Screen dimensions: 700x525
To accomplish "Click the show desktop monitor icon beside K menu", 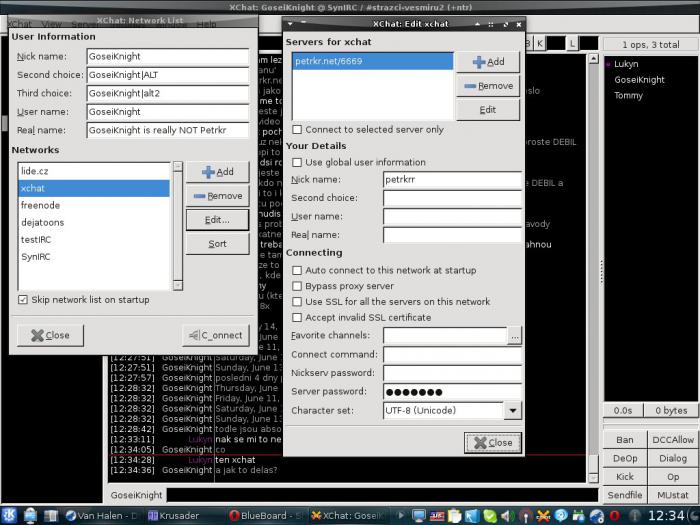I will tap(30, 515).
